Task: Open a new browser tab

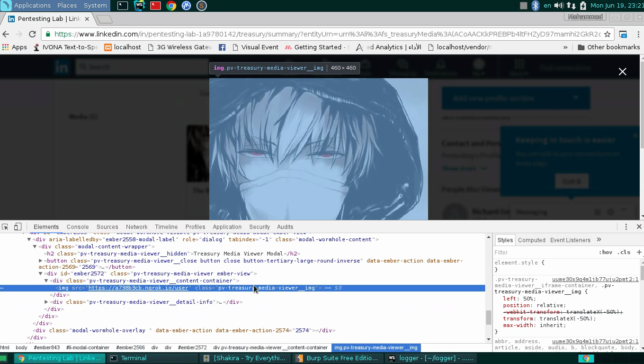Action: click(x=105, y=19)
